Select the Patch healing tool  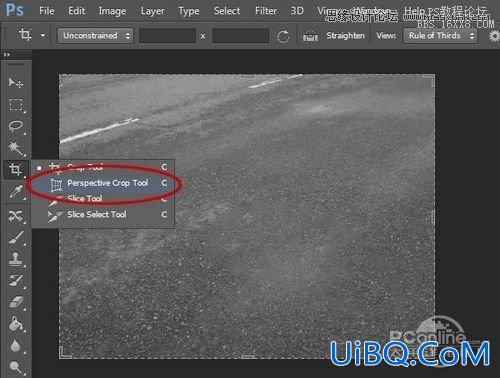coord(15,217)
